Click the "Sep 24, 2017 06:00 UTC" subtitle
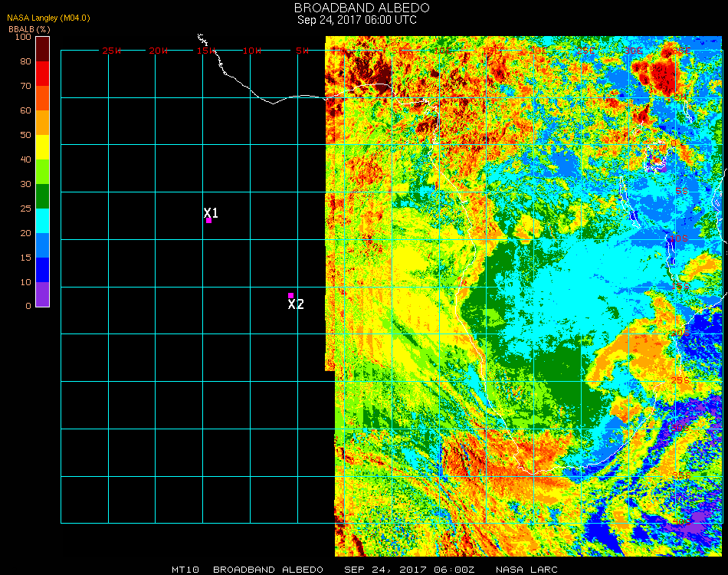 click(x=357, y=20)
